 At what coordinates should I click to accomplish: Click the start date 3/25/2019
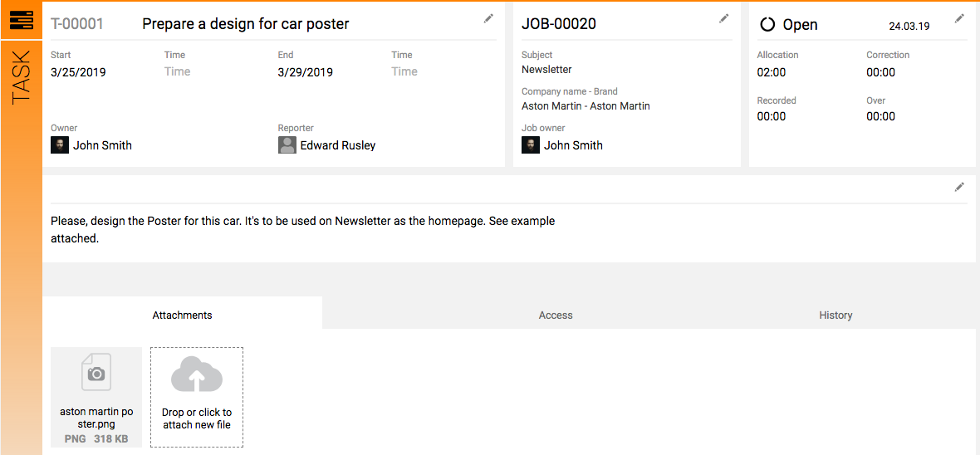(x=78, y=72)
